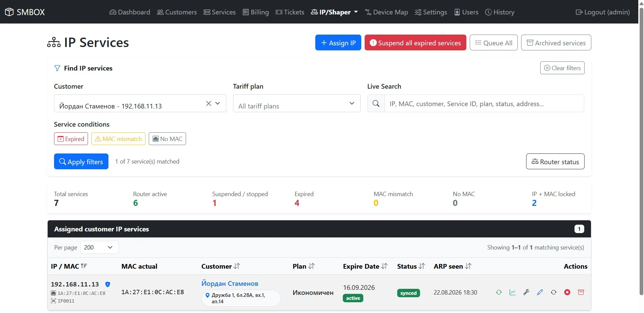Sort the table by Expire Date column
The height and width of the screenshot is (313, 644).
[384, 266]
